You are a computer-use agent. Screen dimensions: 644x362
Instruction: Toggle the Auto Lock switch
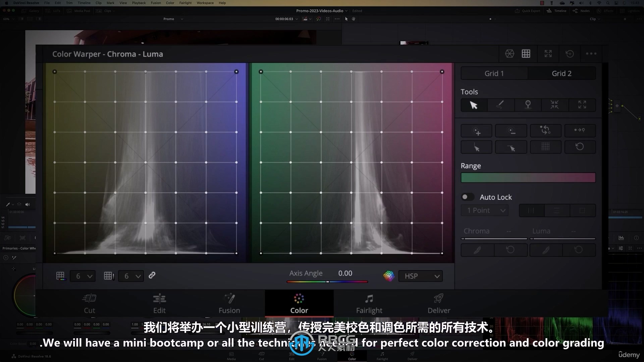coord(468,197)
